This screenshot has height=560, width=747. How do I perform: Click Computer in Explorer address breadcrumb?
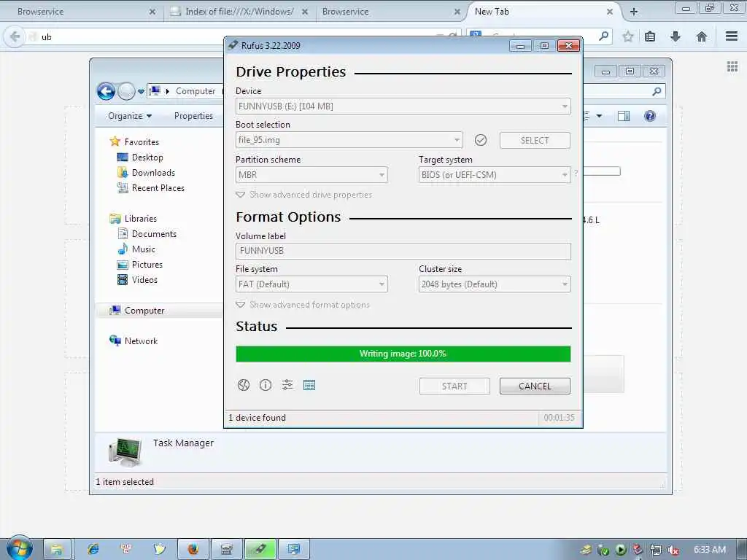196,91
